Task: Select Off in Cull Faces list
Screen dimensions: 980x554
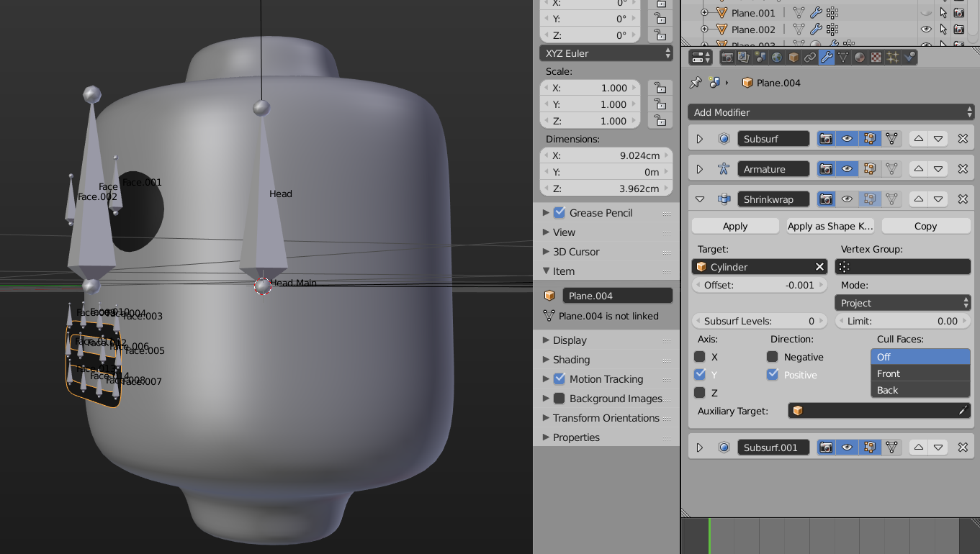Action: pyautogui.click(x=920, y=357)
